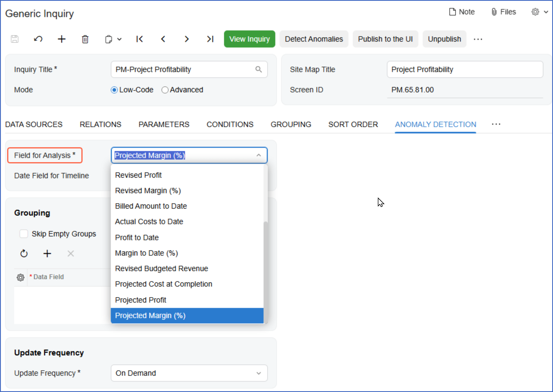Click the Delete trash icon

(85, 39)
